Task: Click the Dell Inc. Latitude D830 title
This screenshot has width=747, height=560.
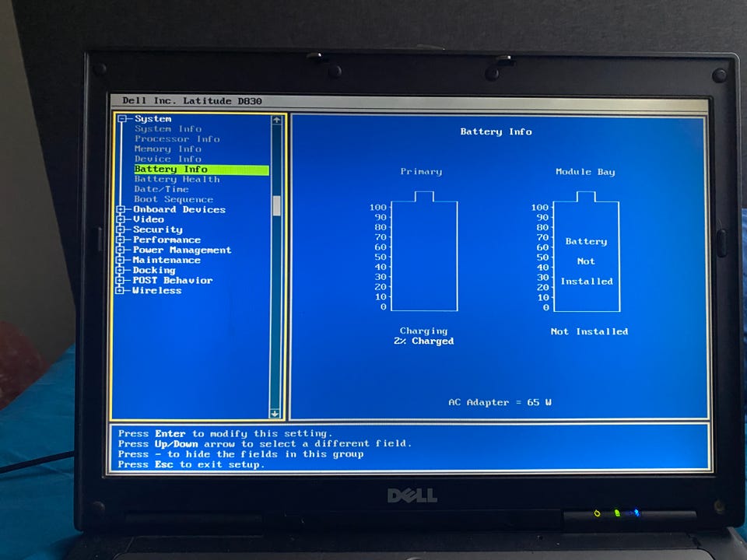Action: [x=192, y=101]
